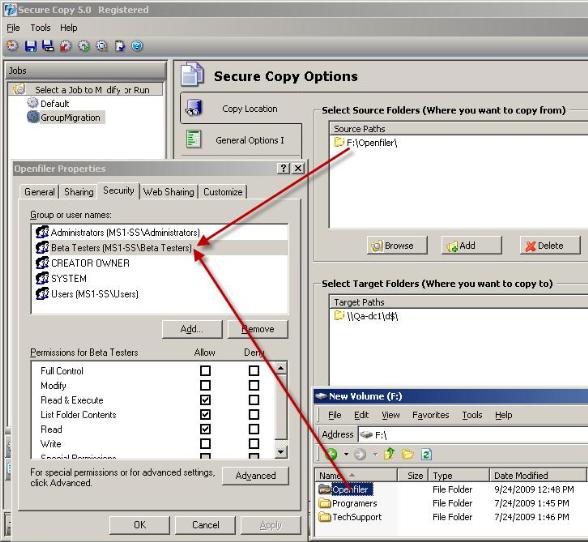The width and height of the screenshot is (588, 542).
Task: Open the Forward button history dropdown arrow
Action: pos(375,455)
